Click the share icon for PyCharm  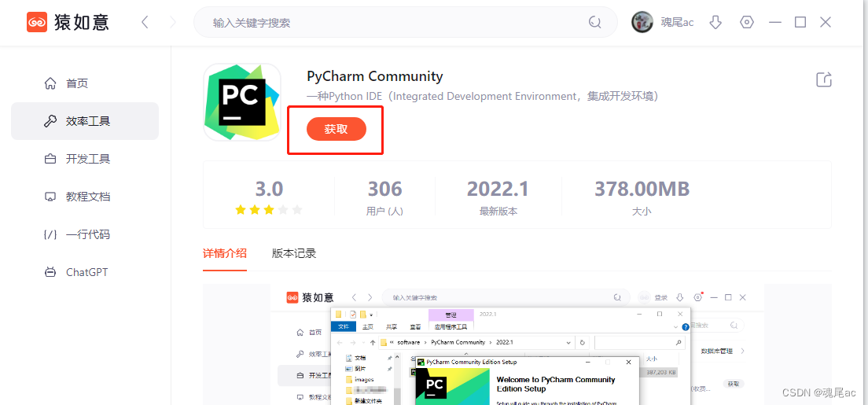[x=824, y=79]
